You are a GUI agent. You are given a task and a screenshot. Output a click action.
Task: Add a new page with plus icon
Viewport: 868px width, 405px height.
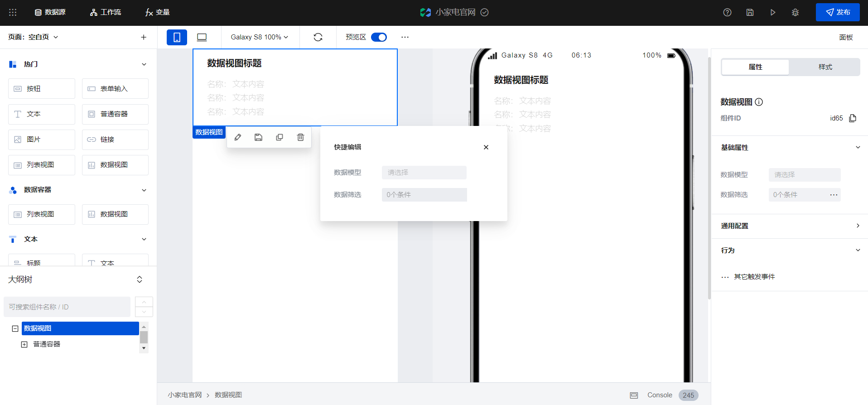tap(144, 37)
